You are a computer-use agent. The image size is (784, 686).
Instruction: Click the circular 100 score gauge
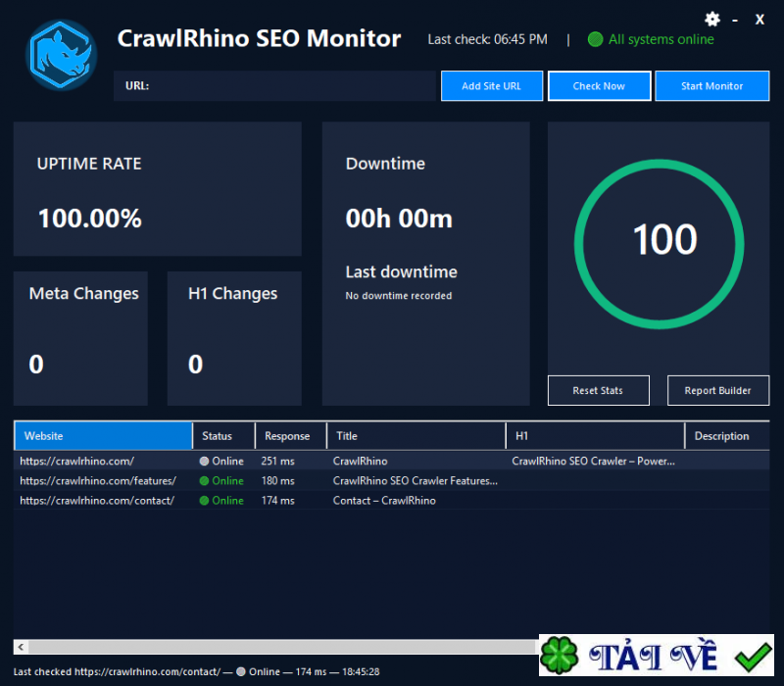pos(663,240)
